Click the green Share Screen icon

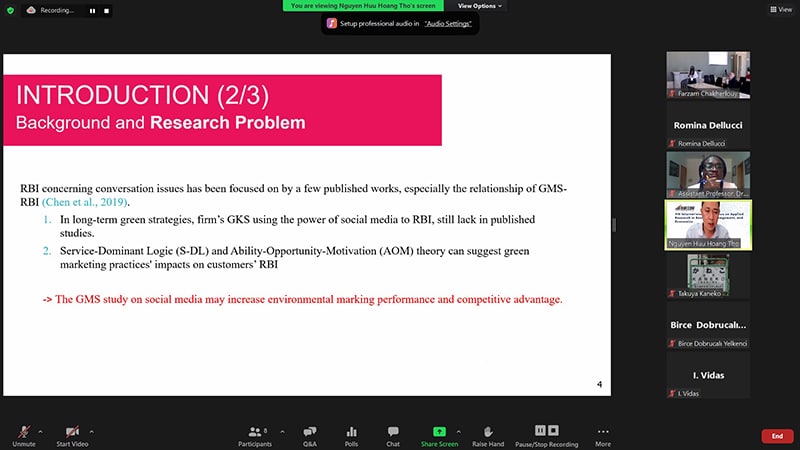(439, 432)
